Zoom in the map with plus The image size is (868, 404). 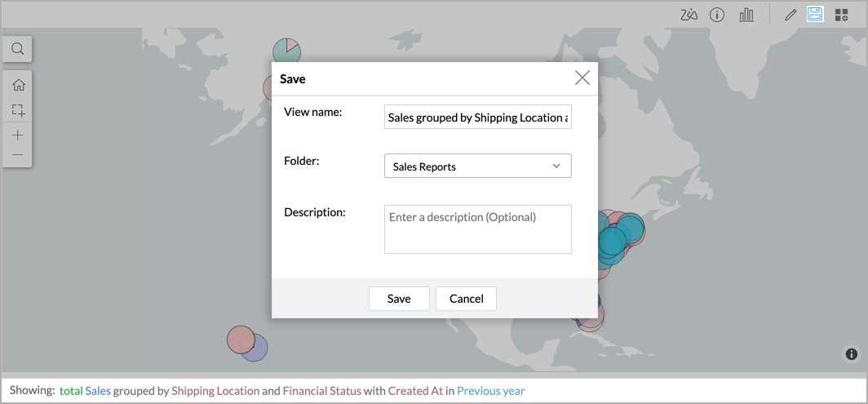[18, 135]
